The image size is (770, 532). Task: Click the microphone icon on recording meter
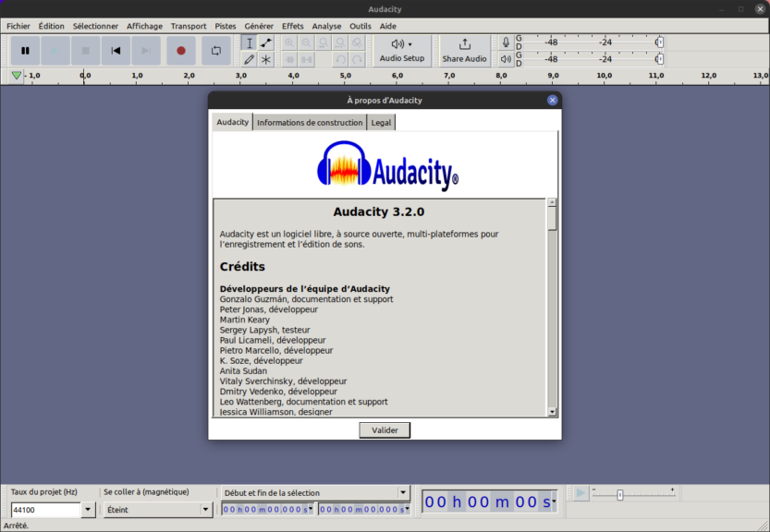tap(505, 41)
